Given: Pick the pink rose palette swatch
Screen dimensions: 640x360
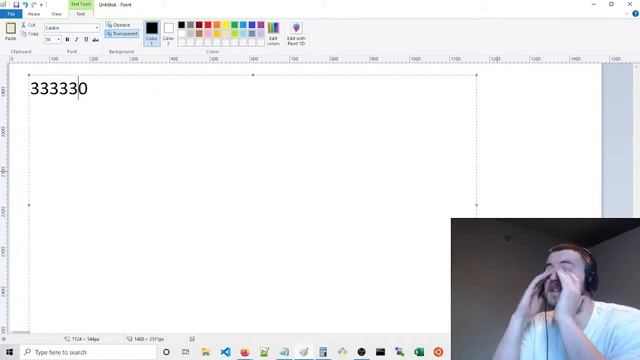Looking at the screenshot, I should click(x=208, y=33).
